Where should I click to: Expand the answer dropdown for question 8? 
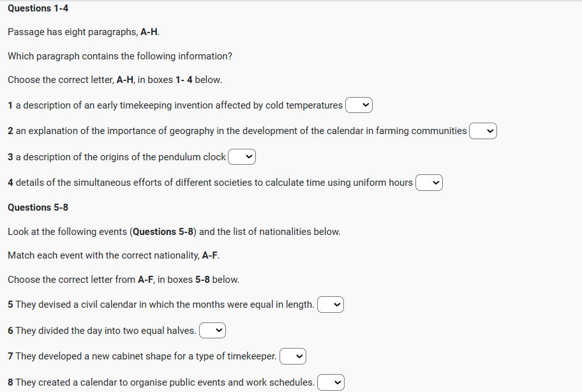click(331, 382)
